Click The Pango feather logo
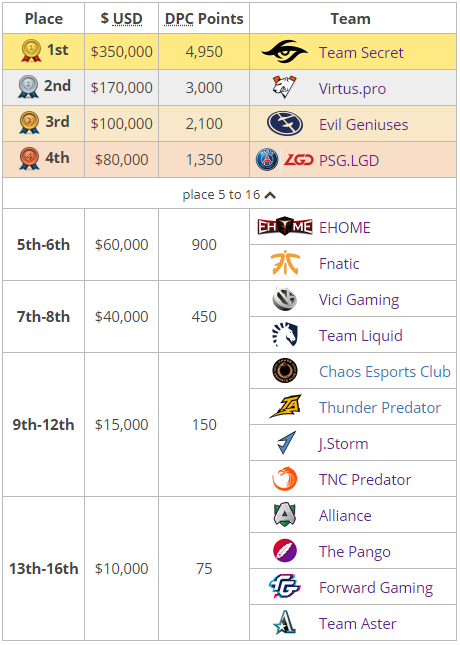The width and height of the screenshot is (460, 645). coord(285,551)
